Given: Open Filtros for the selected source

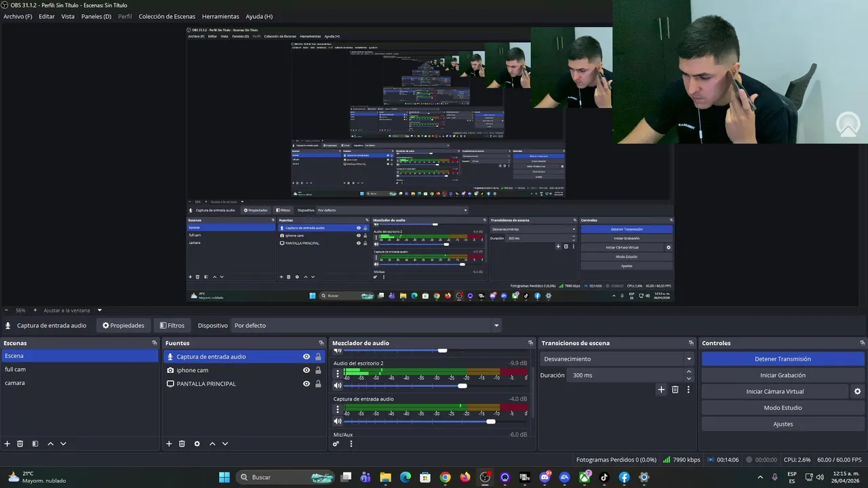Looking at the screenshot, I should coord(172,325).
